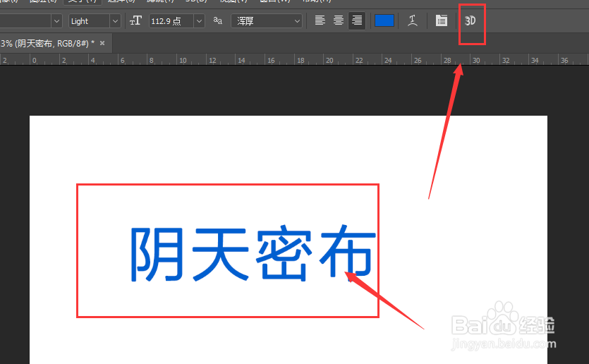Open the warp text tool
589x364 pixels.
(413, 20)
